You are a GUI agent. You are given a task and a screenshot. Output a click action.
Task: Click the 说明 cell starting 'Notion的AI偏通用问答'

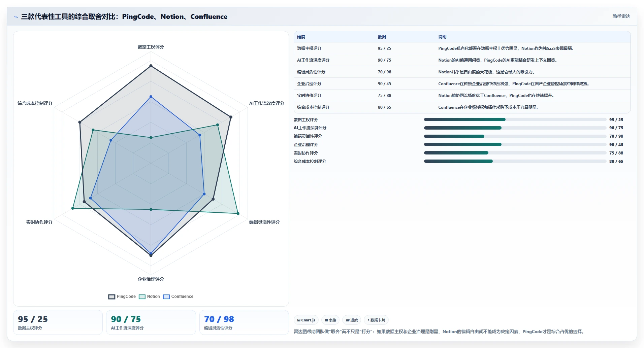pos(498,60)
